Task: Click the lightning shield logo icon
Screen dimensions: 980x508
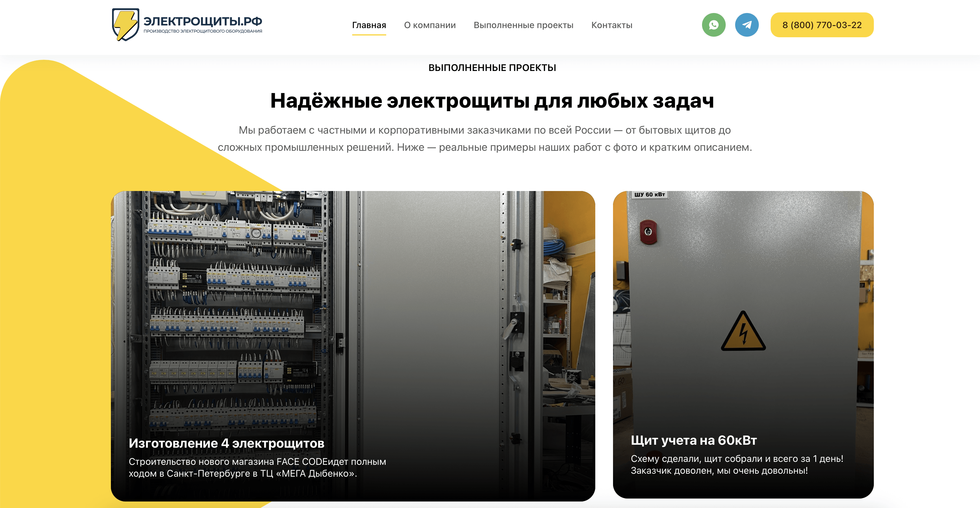Action: pos(126,25)
